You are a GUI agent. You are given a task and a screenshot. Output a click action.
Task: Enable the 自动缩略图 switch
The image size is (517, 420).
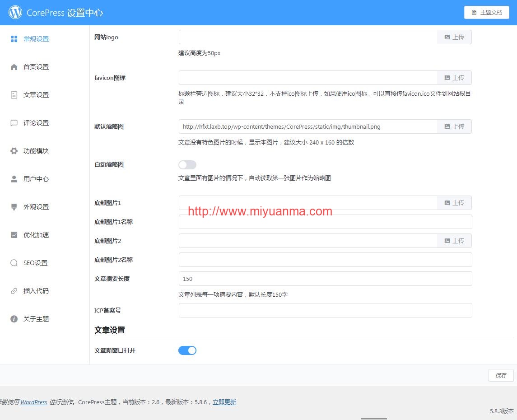187,165
